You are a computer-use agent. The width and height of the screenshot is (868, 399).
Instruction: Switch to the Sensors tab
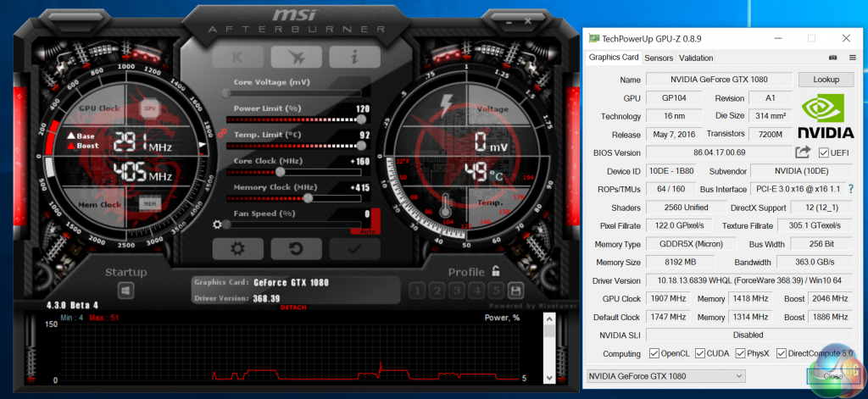(x=659, y=58)
